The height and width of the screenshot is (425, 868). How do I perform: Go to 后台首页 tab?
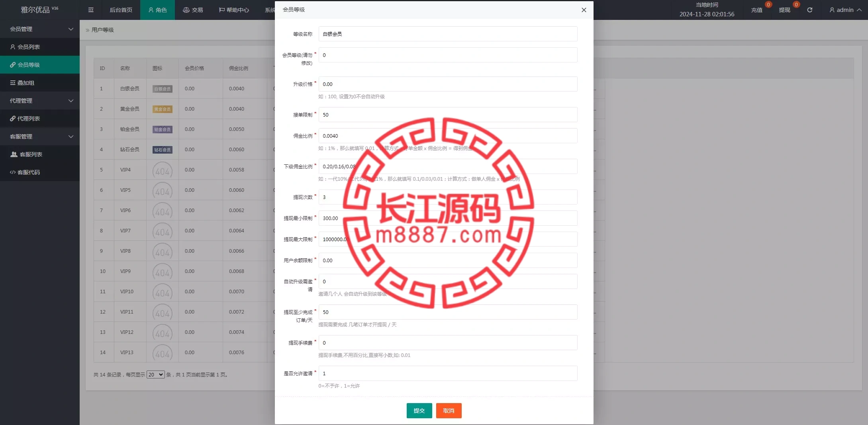coord(121,10)
